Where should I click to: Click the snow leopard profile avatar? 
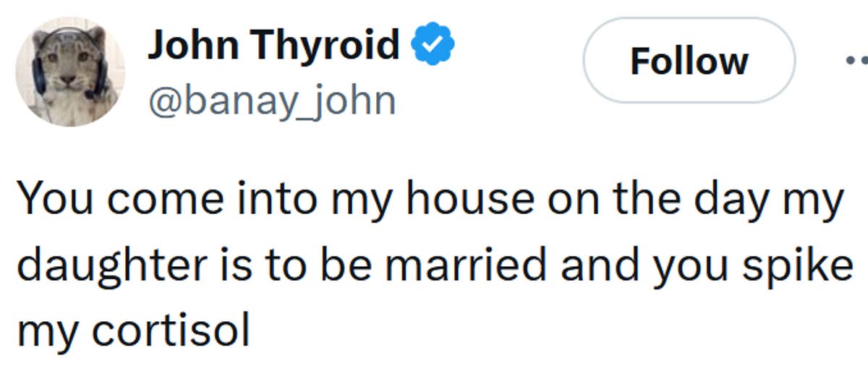(x=70, y=70)
